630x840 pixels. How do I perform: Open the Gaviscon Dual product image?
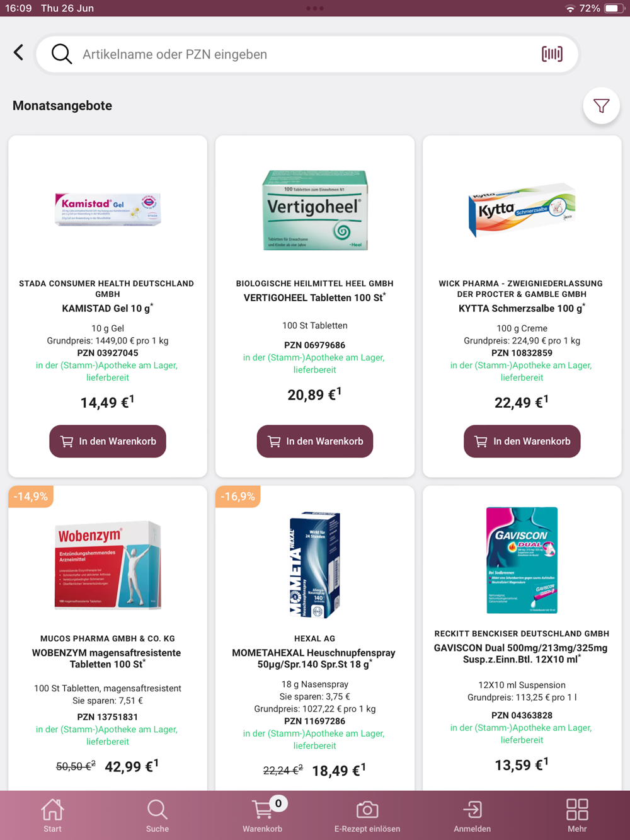[522, 560]
